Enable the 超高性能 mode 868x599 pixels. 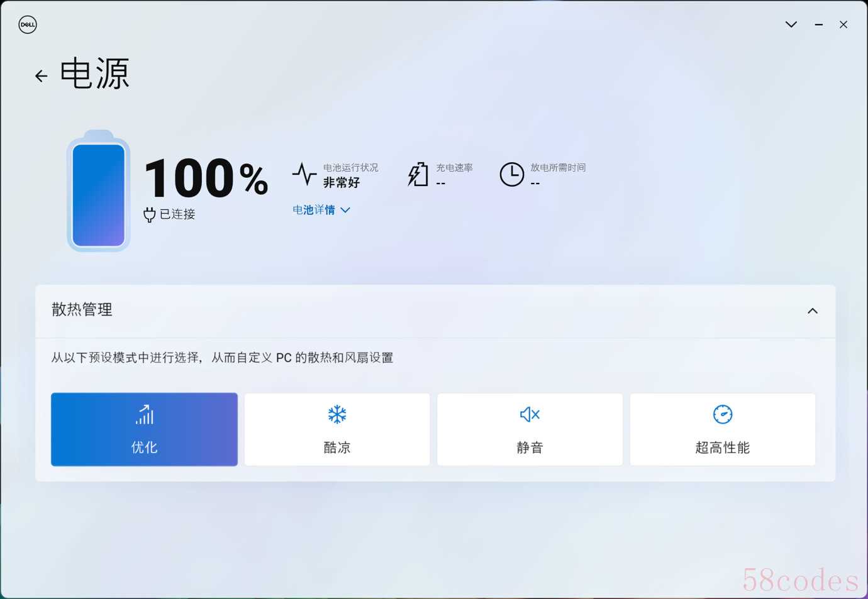723,429
